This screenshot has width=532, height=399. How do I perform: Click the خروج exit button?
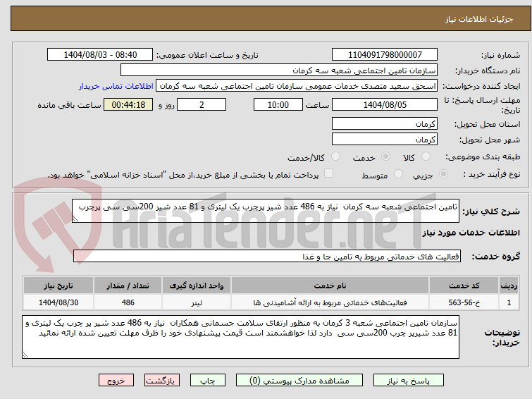click(x=116, y=381)
